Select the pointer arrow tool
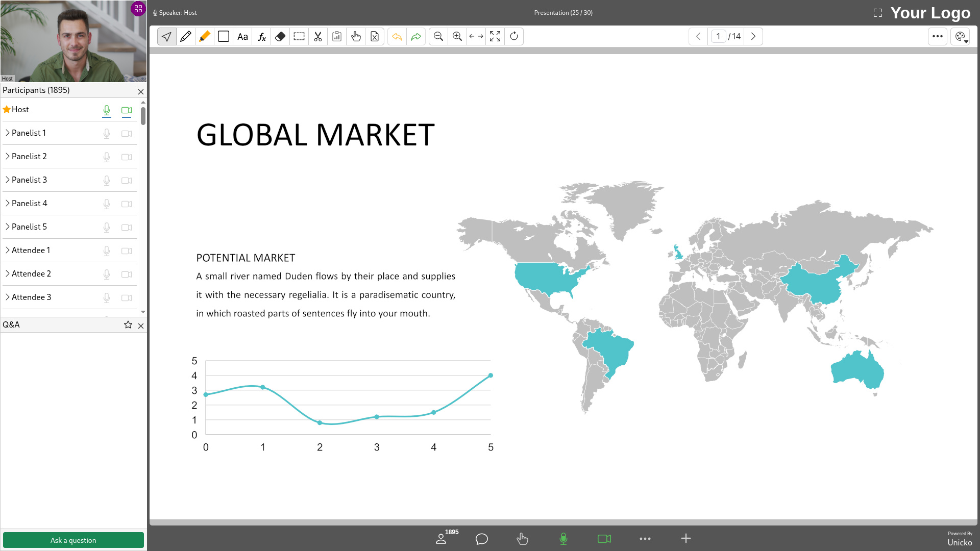980x551 pixels. (x=166, y=36)
